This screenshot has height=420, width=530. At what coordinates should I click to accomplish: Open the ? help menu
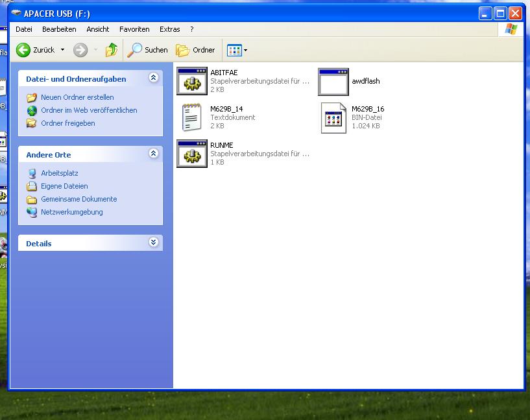coord(192,29)
